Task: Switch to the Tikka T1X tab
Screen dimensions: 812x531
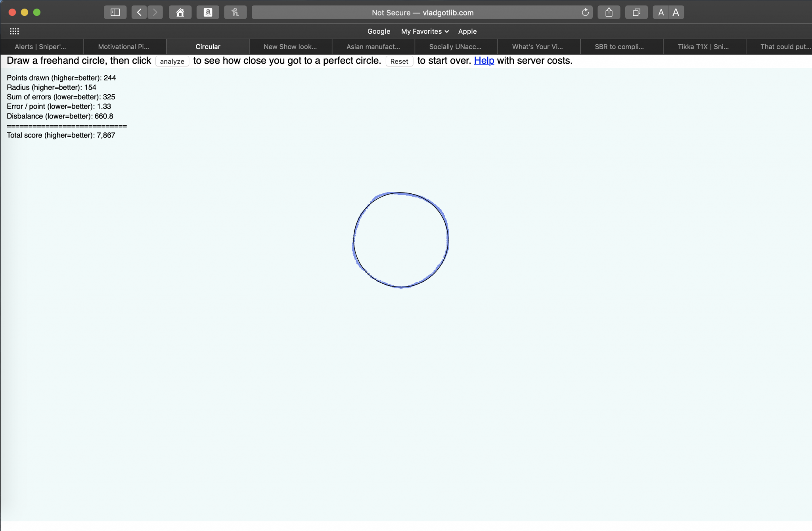Action: [x=705, y=47]
